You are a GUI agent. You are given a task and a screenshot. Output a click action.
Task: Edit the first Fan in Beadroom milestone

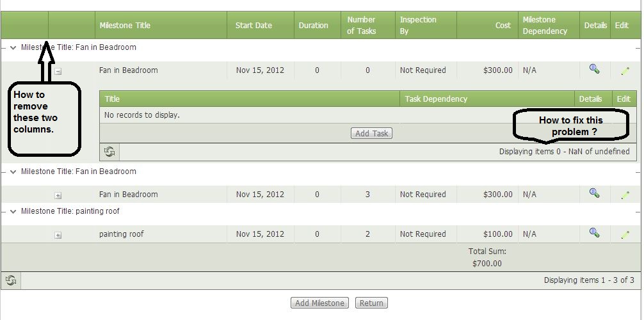coord(625,70)
